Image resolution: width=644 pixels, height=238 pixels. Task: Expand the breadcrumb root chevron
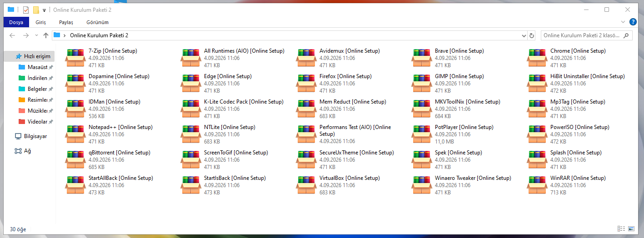tap(65, 35)
